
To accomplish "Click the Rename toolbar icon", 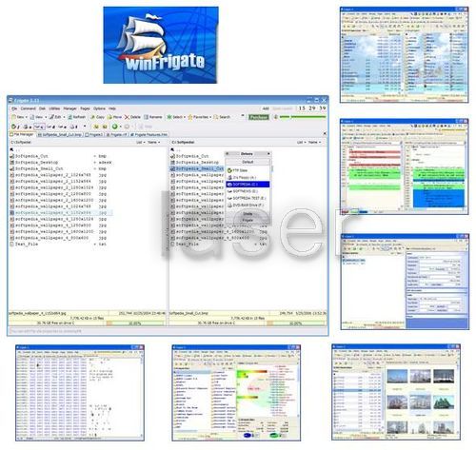I will pos(146,117).
